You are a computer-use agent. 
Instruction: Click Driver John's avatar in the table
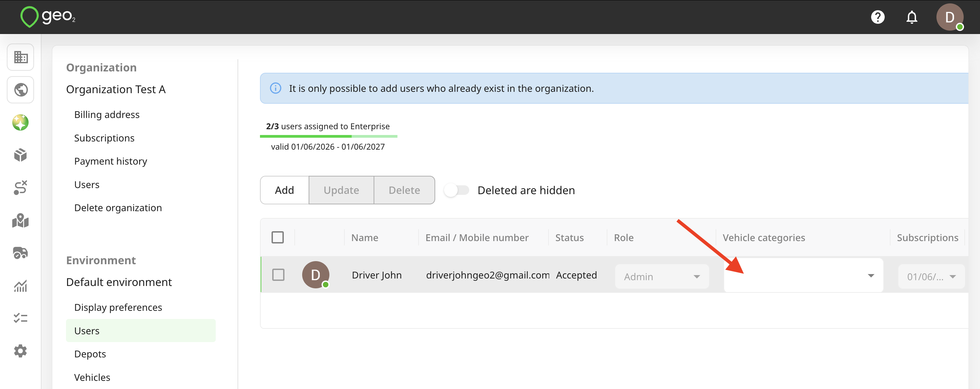(315, 274)
